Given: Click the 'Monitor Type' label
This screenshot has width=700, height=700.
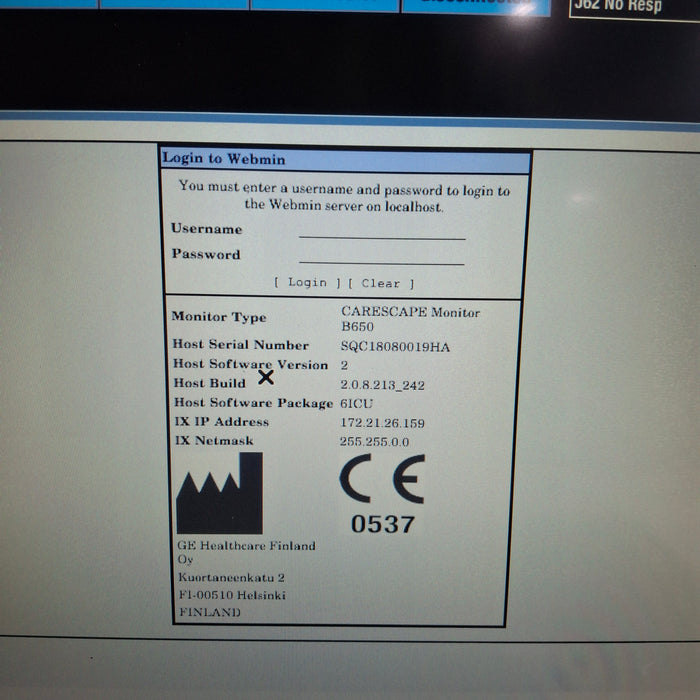Looking at the screenshot, I should point(219,317).
